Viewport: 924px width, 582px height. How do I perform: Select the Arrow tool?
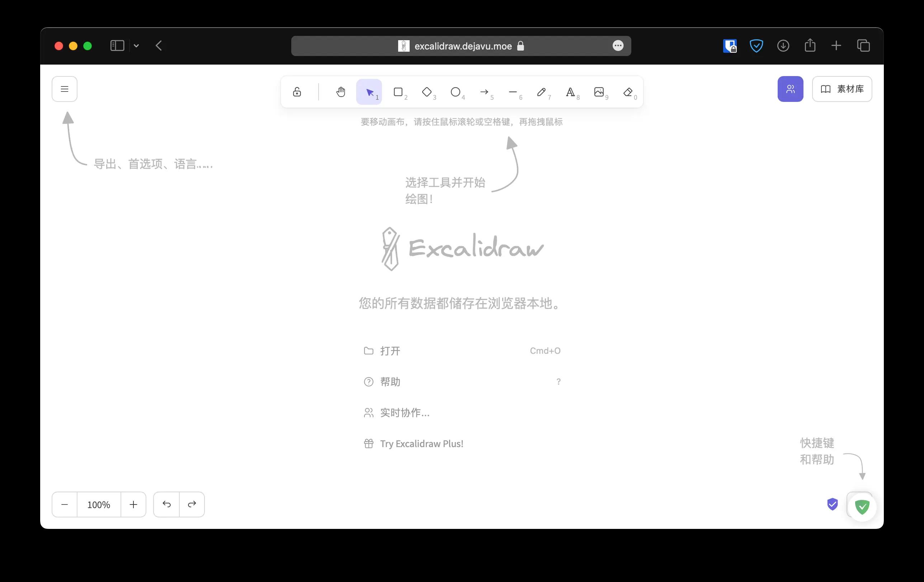point(484,92)
